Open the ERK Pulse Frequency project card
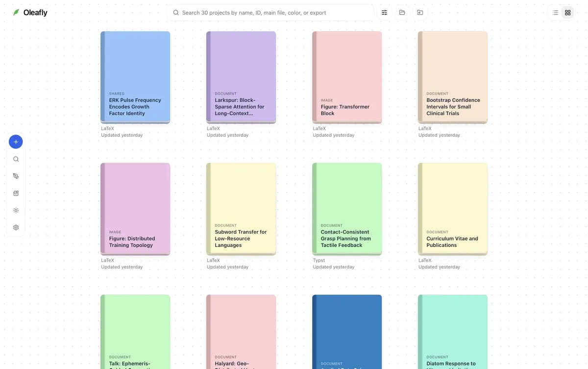The image size is (588, 369). 135,77
